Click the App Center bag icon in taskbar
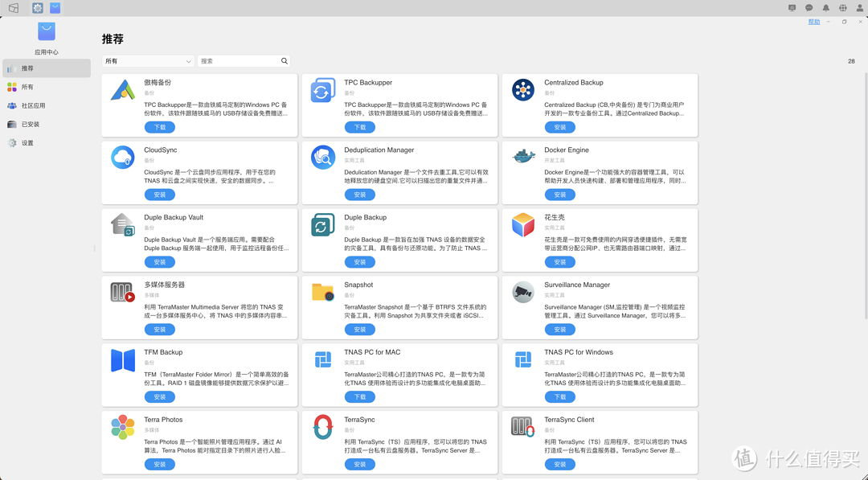The image size is (868, 480). (55, 7)
